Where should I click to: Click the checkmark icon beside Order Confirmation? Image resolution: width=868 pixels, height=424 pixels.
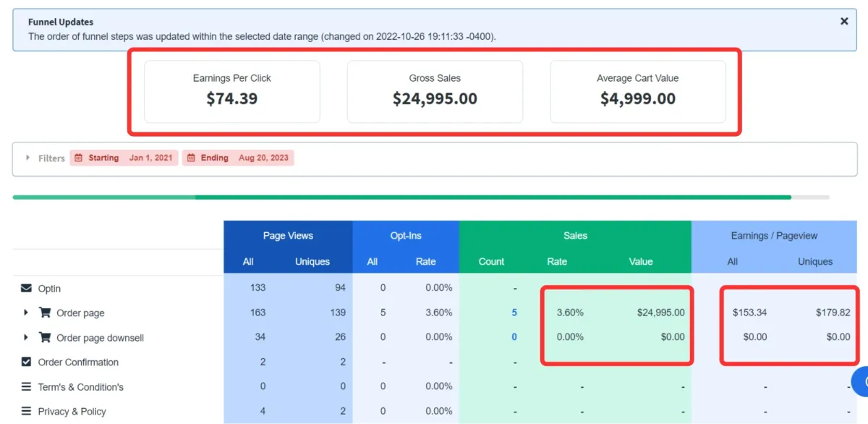click(x=27, y=362)
